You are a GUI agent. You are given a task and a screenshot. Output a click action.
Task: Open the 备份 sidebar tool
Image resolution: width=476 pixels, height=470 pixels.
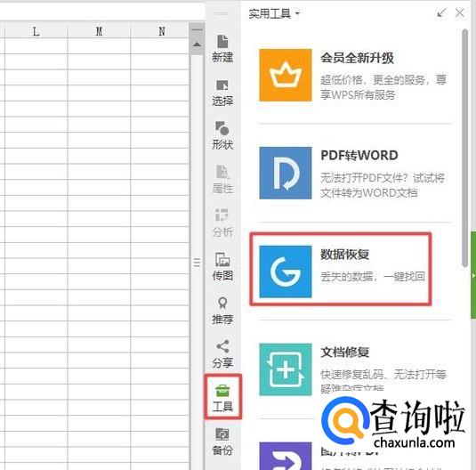[x=222, y=442]
